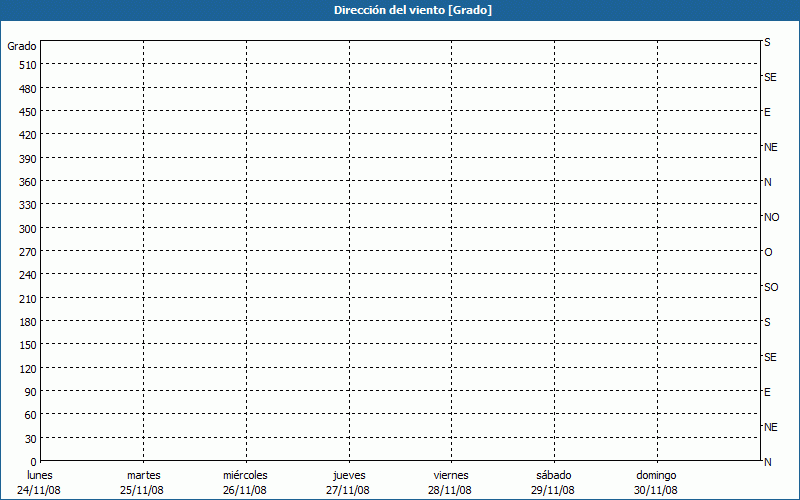Select the sábado day label
Screen dimensions: 800x500
tap(553, 475)
